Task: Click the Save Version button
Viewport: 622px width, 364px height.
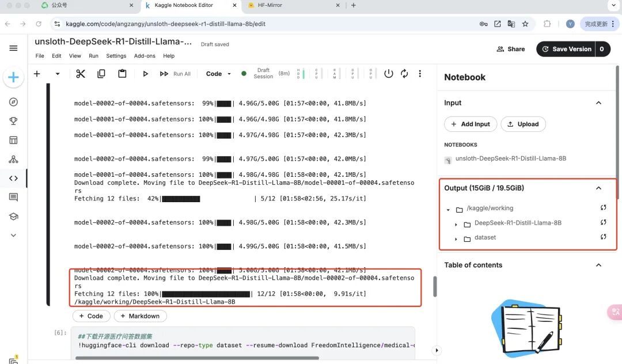Action: coord(566,49)
